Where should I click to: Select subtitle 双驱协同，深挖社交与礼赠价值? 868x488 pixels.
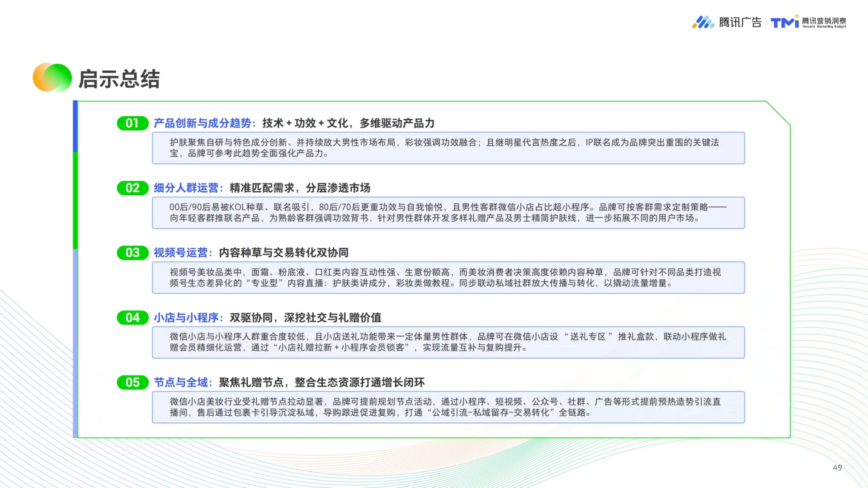(305, 318)
